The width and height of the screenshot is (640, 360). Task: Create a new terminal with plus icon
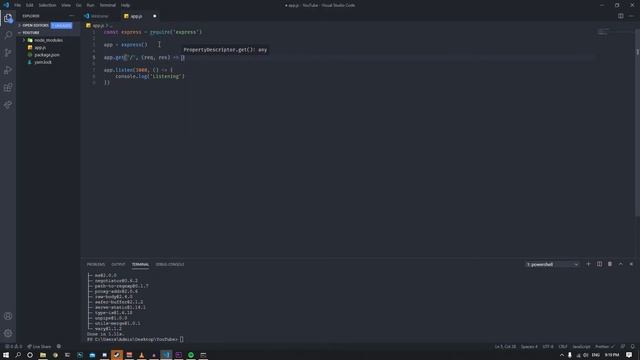coord(588,264)
